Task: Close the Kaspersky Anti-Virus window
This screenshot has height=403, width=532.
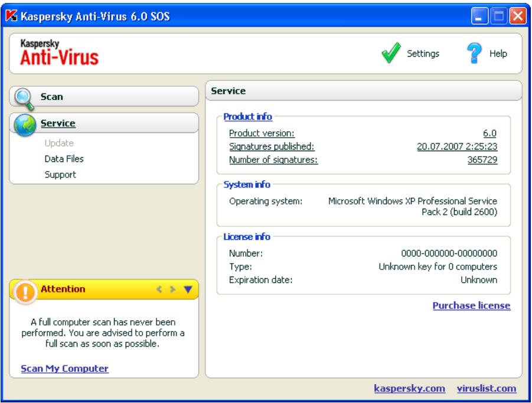Action: pyautogui.click(x=518, y=16)
